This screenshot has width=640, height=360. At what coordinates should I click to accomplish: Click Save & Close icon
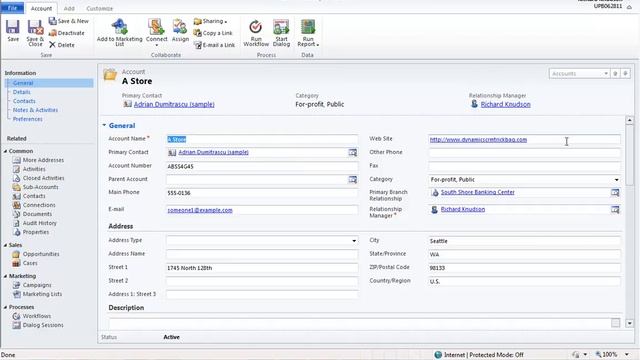35,33
